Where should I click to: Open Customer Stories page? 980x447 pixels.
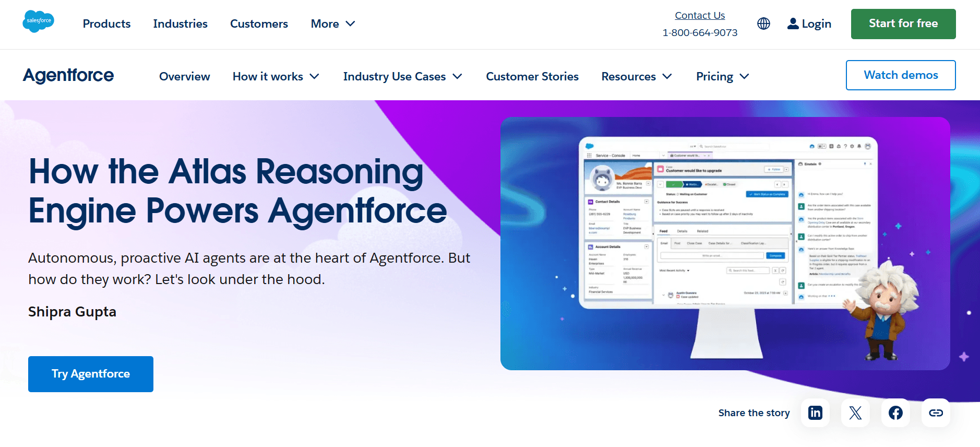point(532,76)
